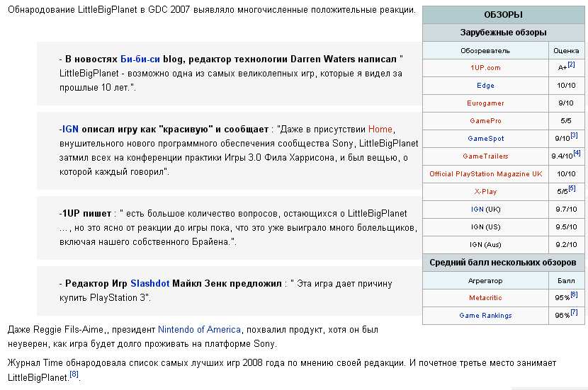Open footnote [6] next to Metacritic score

coord(574,294)
